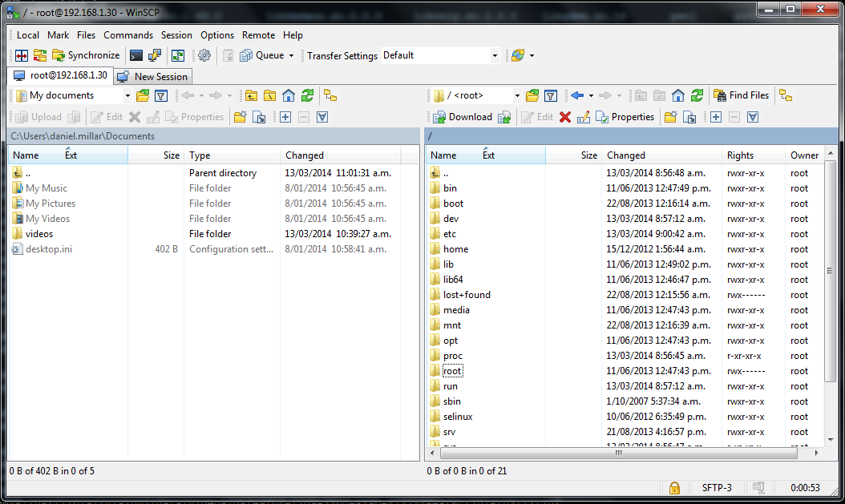
Task: Select the remote home folder
Action: (456, 248)
